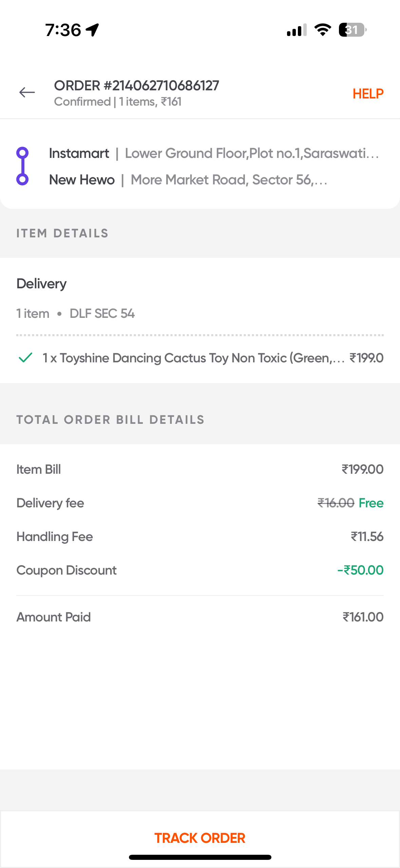This screenshot has height=868, width=400.
Task: Tap the Delivery fee Free label
Action: point(371,503)
